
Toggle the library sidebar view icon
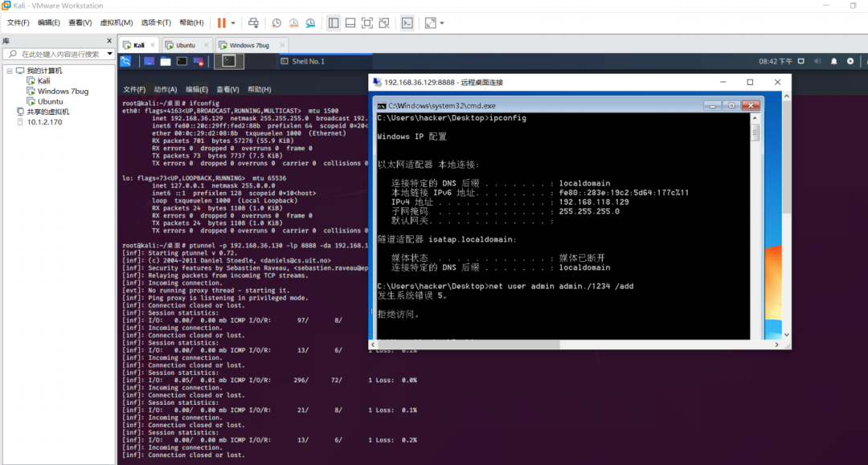tap(334, 22)
